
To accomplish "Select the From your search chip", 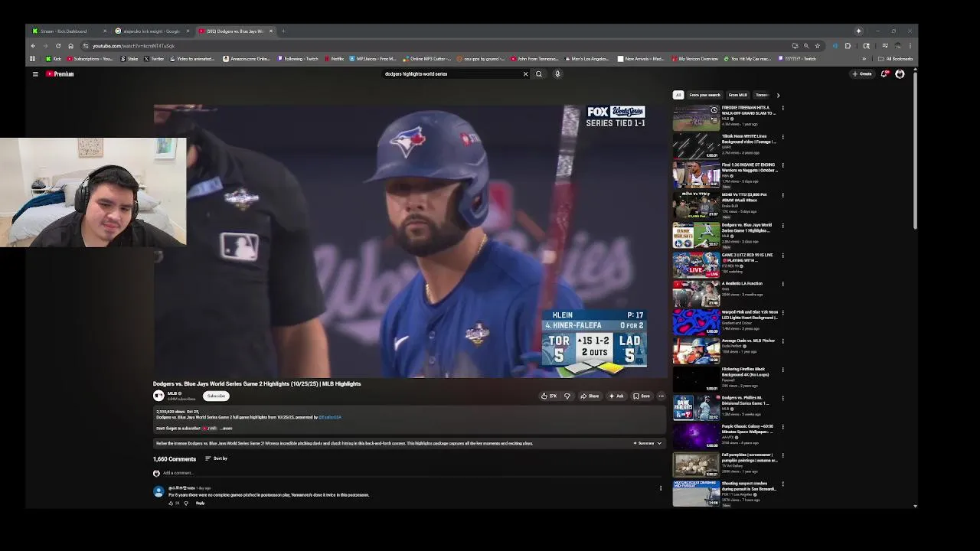I will pyautogui.click(x=704, y=95).
